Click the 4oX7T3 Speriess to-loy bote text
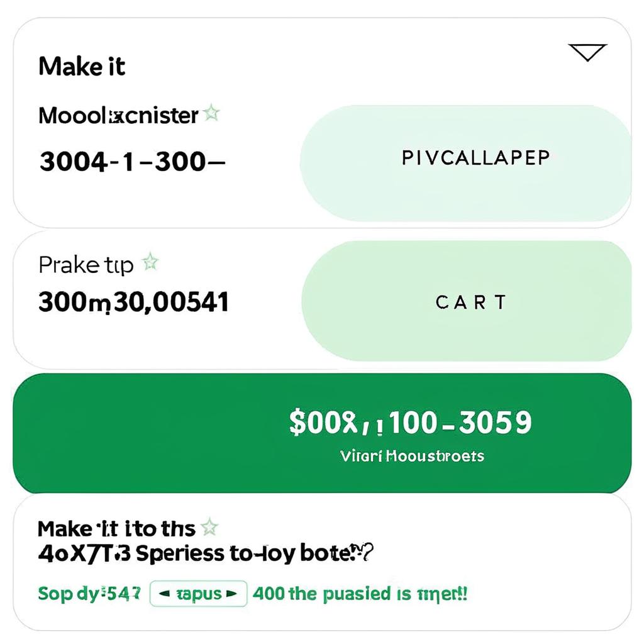This screenshot has width=644, height=644. click(206, 553)
